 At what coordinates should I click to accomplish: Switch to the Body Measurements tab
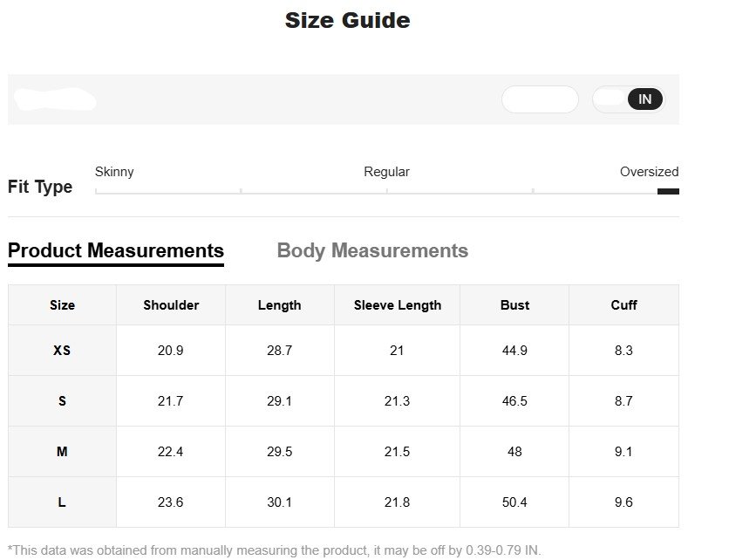[372, 251]
